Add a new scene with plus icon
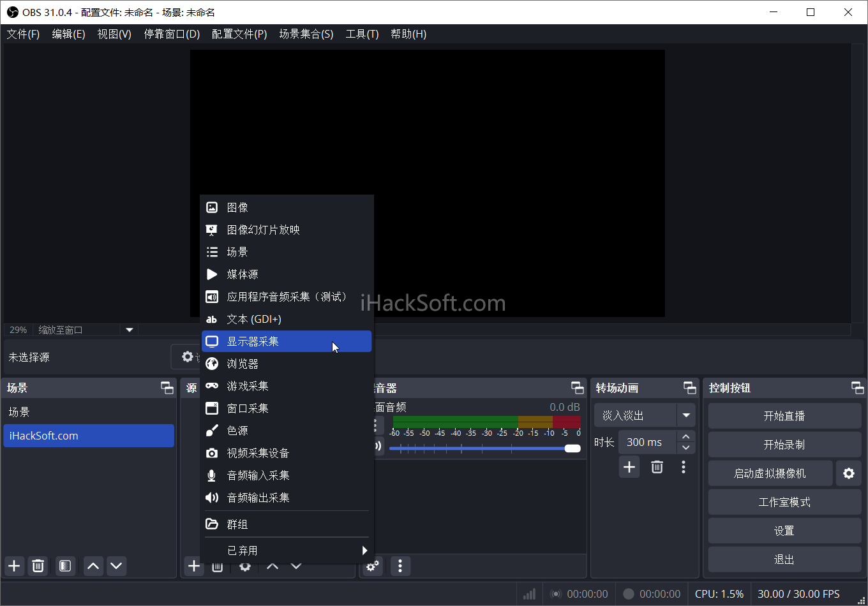 coord(14,566)
